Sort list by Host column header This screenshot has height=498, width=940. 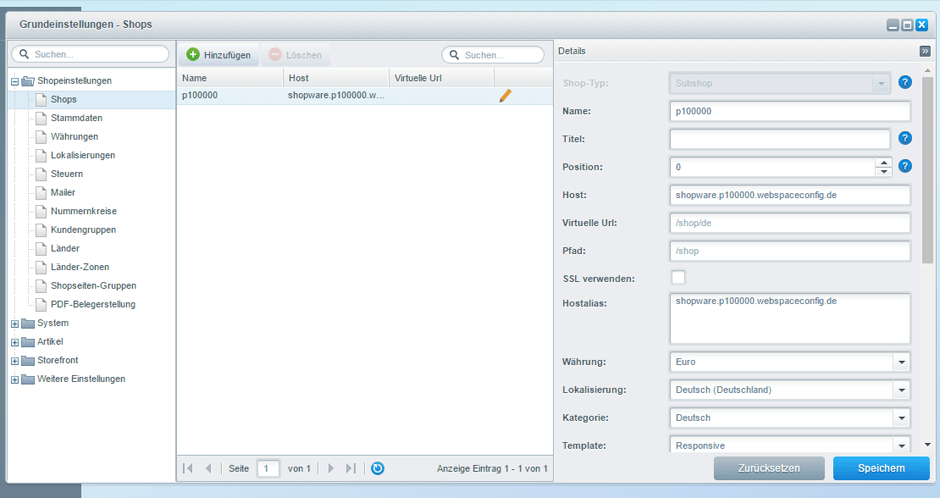336,78
